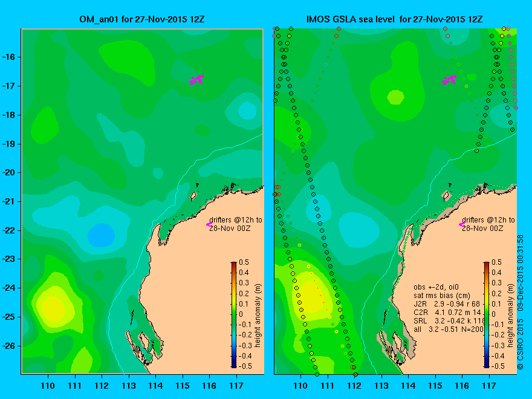Screen dimensions: 532x399
Task: Click the 'height anomaly (m)' label in left panel
Action: [x=258, y=316]
